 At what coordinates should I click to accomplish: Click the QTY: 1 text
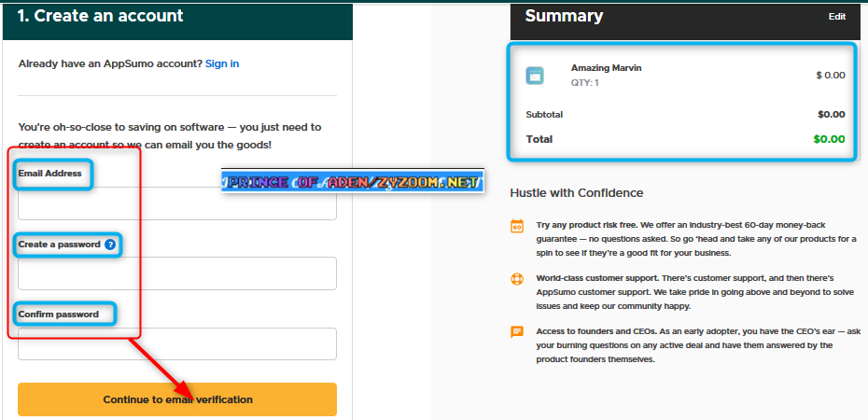coord(584,83)
